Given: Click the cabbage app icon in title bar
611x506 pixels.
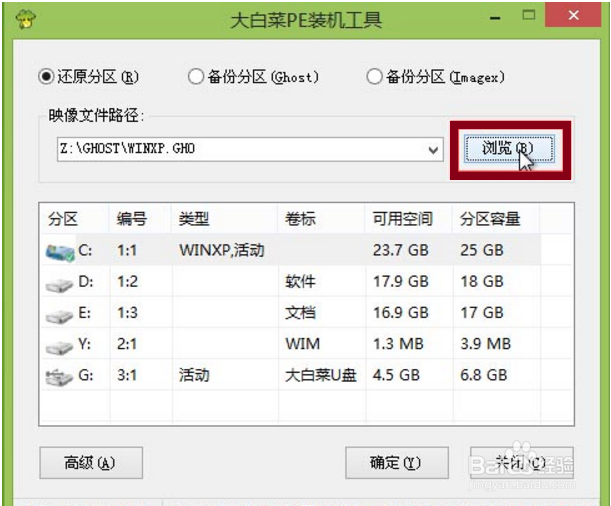Looking at the screenshot, I should (x=26, y=19).
